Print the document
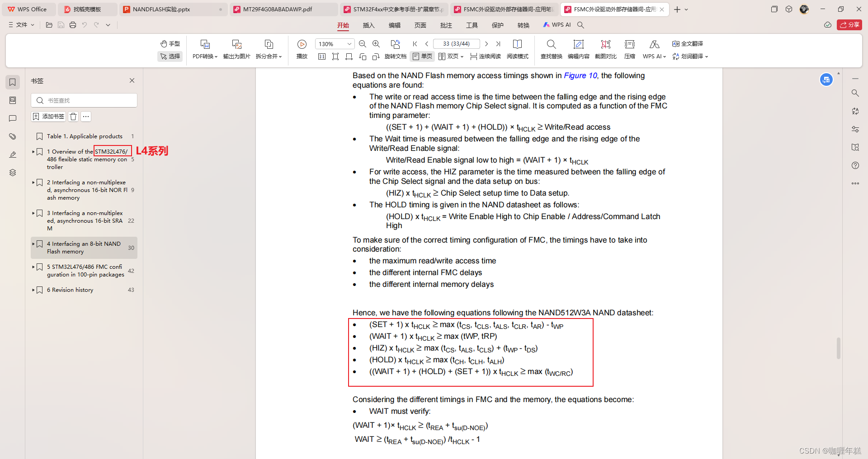 73,25
